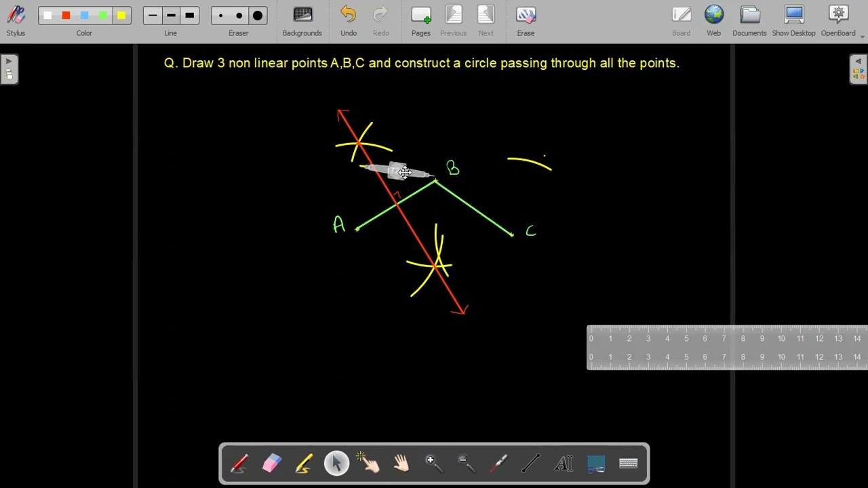Select the Draw line tool
The width and height of the screenshot is (868, 488).
531,464
